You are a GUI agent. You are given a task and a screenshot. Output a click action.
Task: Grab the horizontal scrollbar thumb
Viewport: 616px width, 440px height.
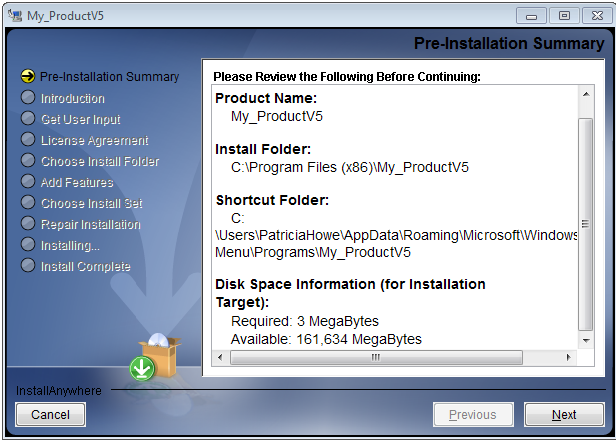(x=374, y=357)
